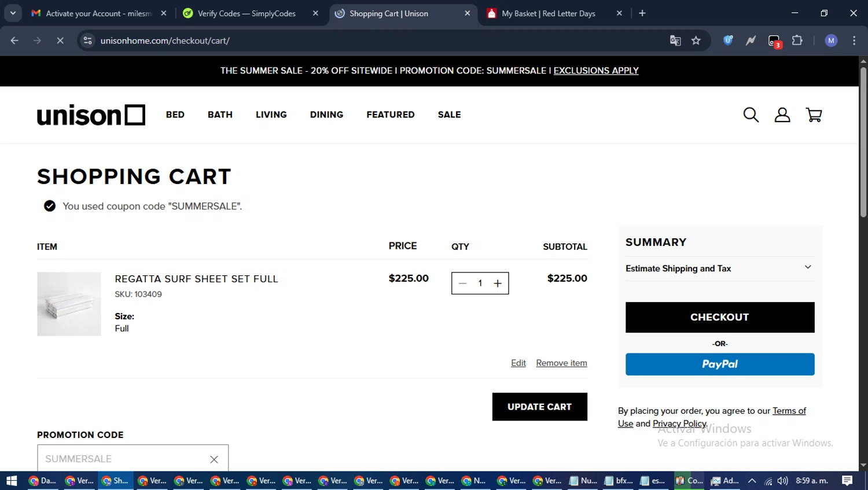Open the extension with red 3 badge
868x490 pixels.
(x=774, y=41)
